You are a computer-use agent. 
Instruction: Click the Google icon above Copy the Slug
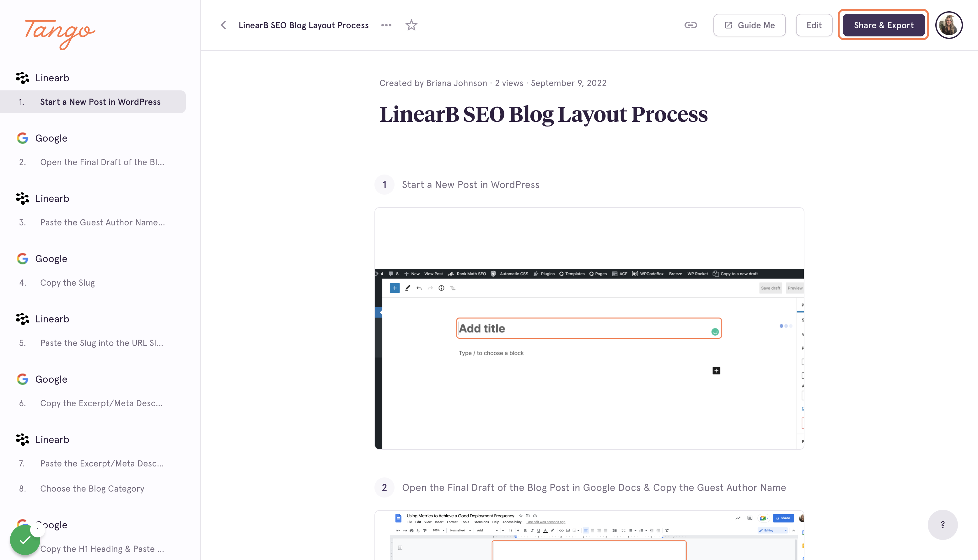[22, 259]
